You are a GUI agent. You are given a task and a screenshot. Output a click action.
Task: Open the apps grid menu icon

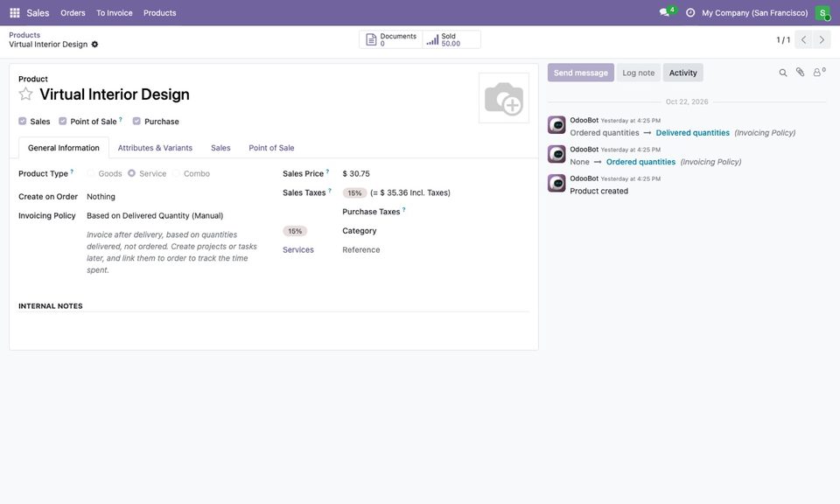(15, 13)
